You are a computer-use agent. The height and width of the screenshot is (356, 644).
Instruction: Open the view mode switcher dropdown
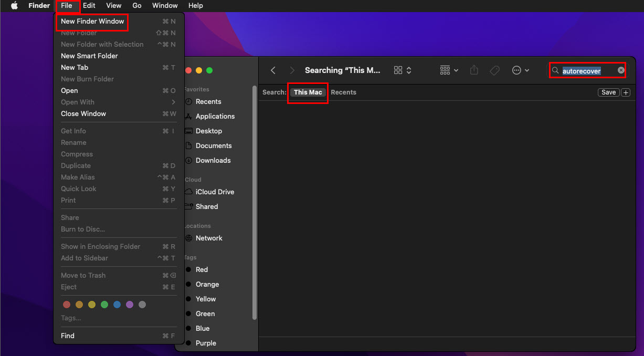click(403, 70)
